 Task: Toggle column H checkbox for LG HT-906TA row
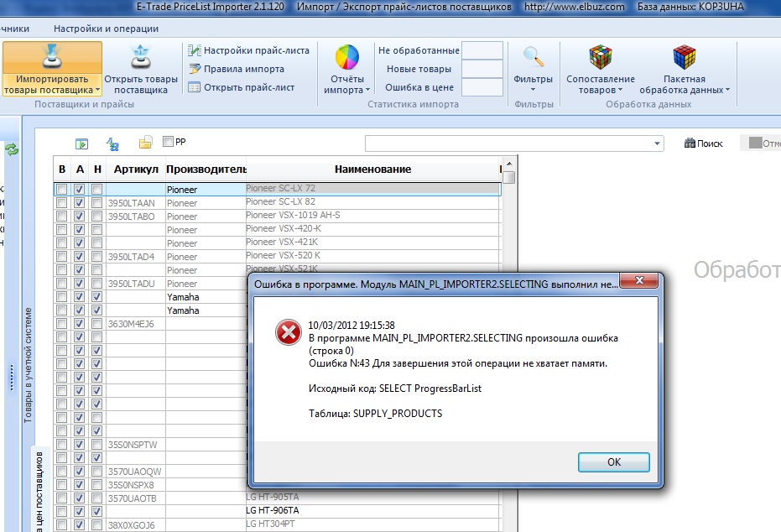coord(97,511)
